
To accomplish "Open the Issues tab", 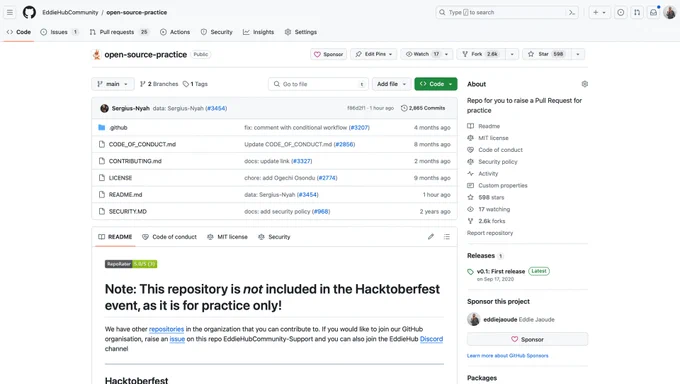I will pos(59,32).
